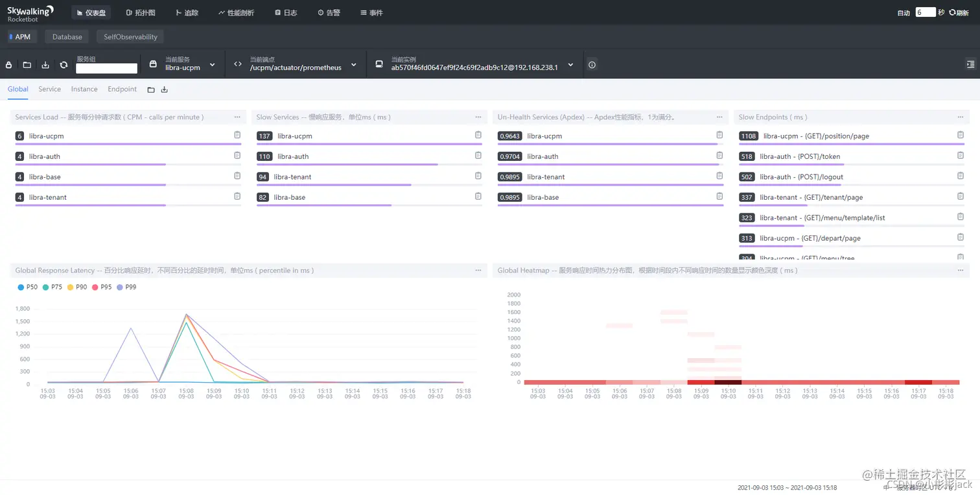Open the 拓扑图 topology menu
The width and height of the screenshot is (980, 495).
click(x=141, y=12)
